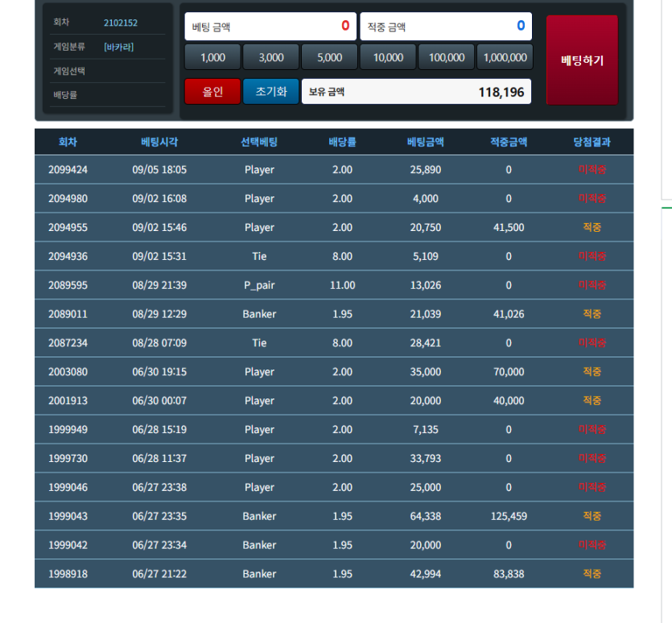The height and width of the screenshot is (623, 672).
Task: Click the 25,890 bet amount cell
Action: coord(426,170)
